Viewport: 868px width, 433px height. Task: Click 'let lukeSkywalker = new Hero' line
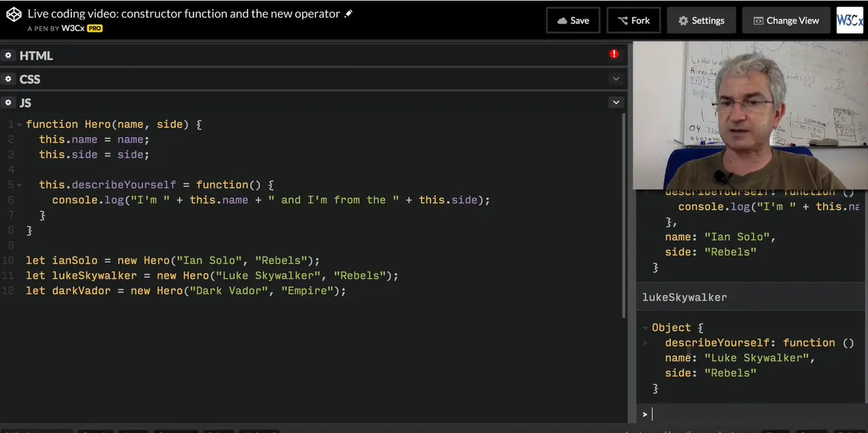(x=212, y=276)
